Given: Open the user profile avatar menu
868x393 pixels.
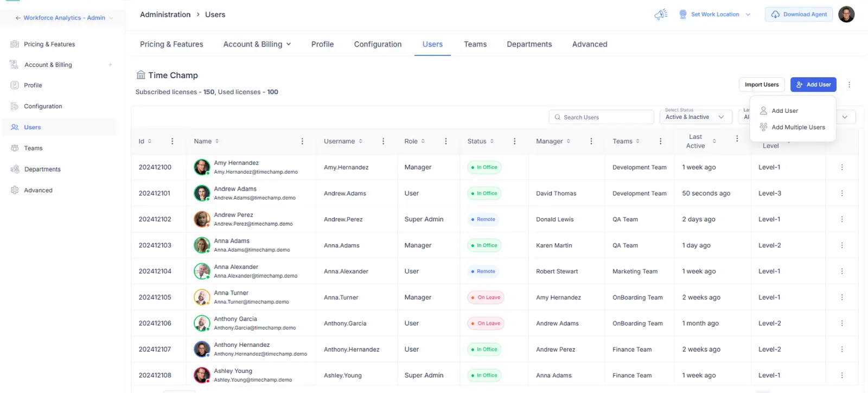Looking at the screenshot, I should click(x=846, y=15).
